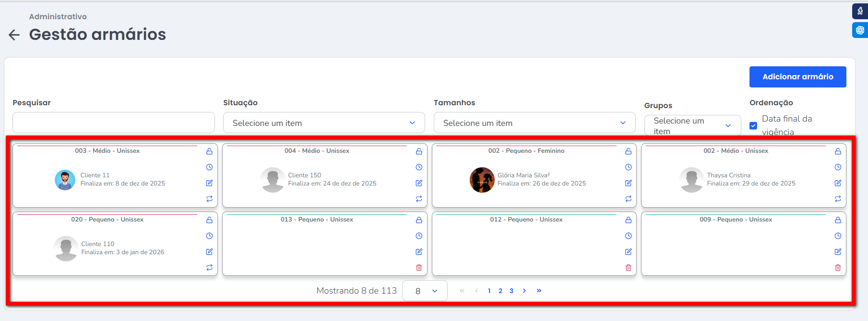Click Glória Maria Silva's profile photo

tap(482, 180)
